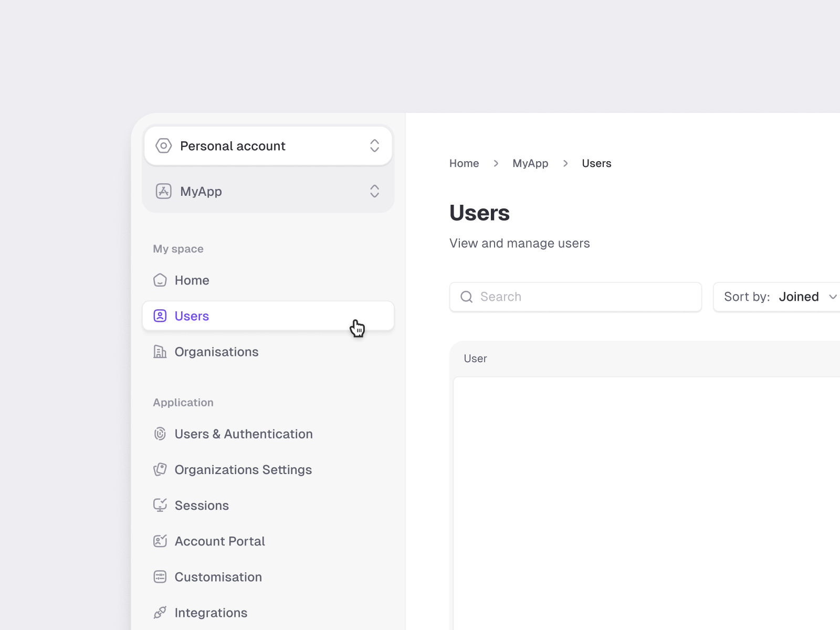Click the MyApp breadcrumb link
Screen dimensions: 840x630
(530, 163)
